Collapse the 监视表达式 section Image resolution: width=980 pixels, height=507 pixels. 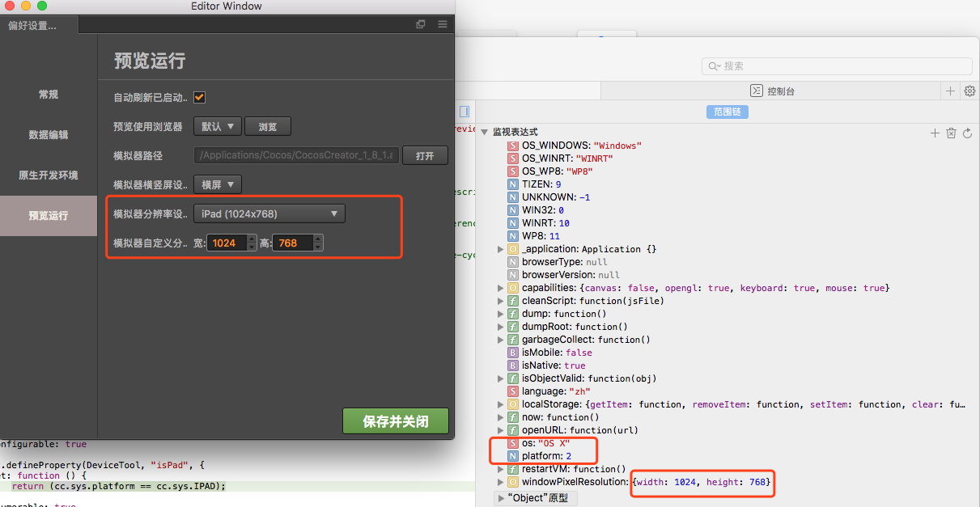tap(485, 132)
